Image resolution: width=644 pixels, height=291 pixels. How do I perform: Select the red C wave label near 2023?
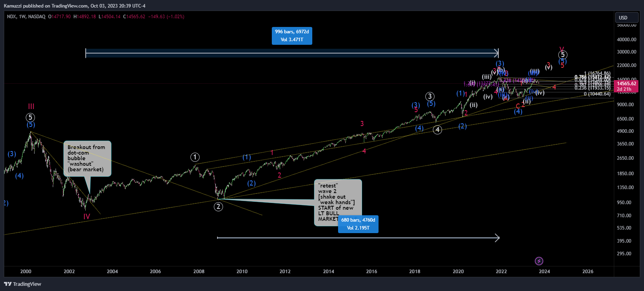(x=518, y=106)
